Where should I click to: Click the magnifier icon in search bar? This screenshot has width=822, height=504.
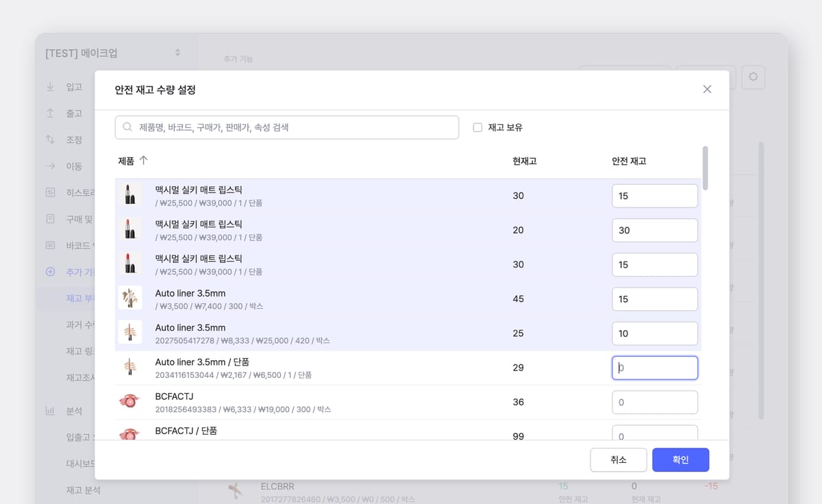pos(127,127)
